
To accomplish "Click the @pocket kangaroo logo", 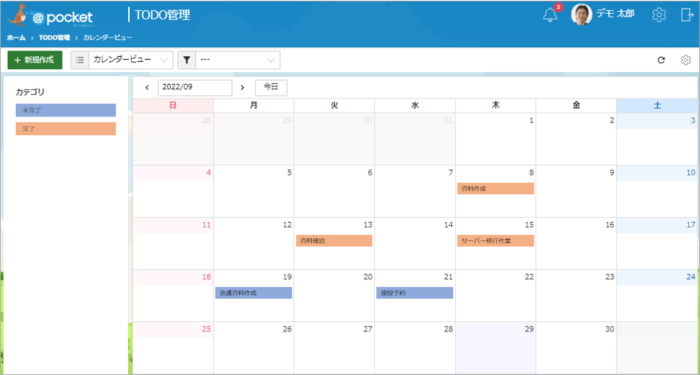I will (x=50, y=16).
